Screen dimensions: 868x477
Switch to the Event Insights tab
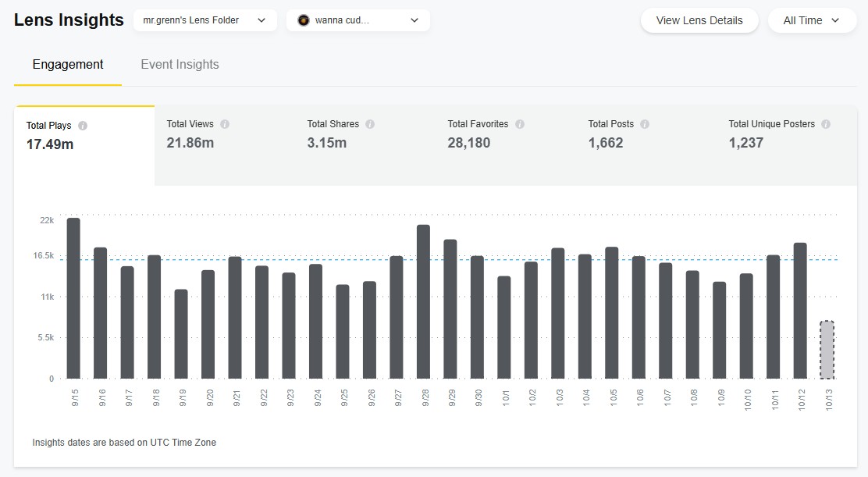[x=180, y=65]
